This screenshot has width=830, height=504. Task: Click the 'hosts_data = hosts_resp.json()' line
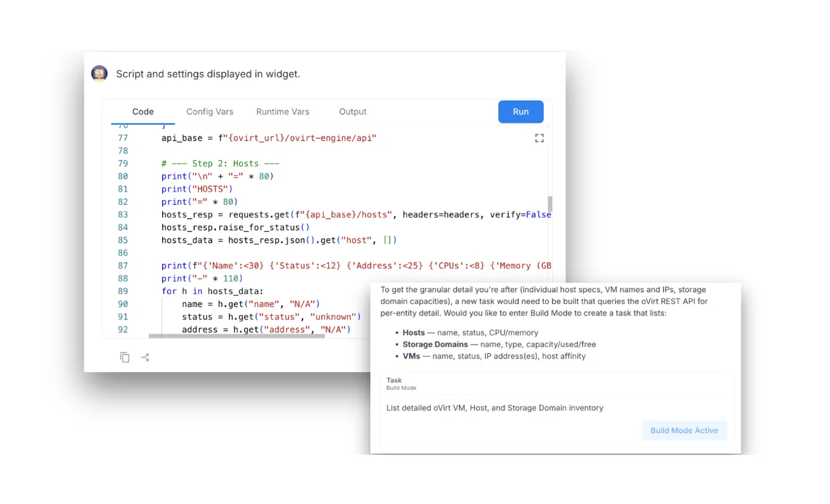pyautogui.click(x=279, y=240)
